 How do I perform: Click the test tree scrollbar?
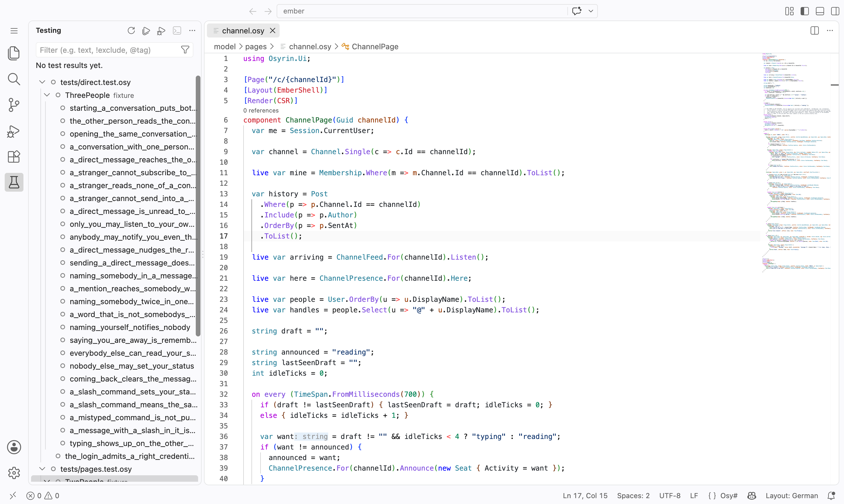[198, 206]
